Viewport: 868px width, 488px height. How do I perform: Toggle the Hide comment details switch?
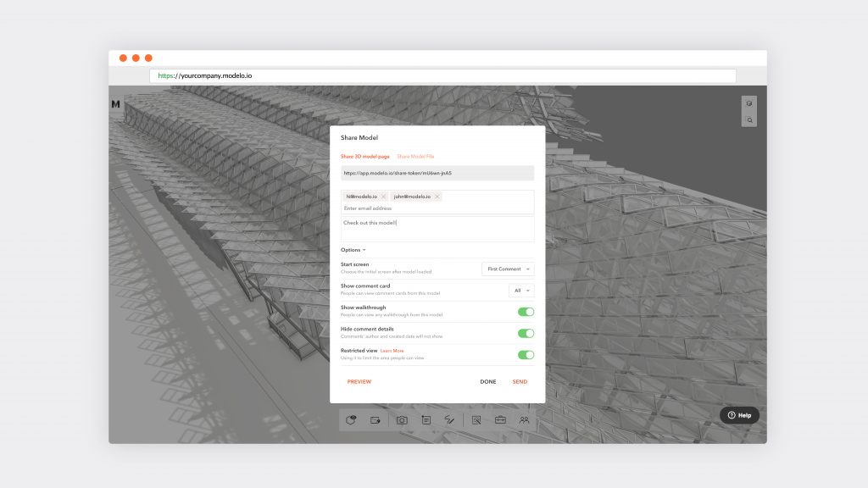coord(526,334)
